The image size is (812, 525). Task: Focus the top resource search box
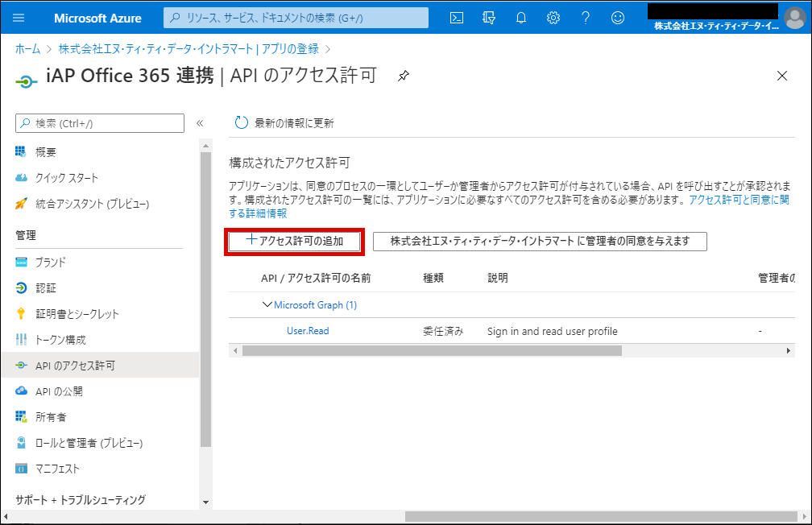296,18
